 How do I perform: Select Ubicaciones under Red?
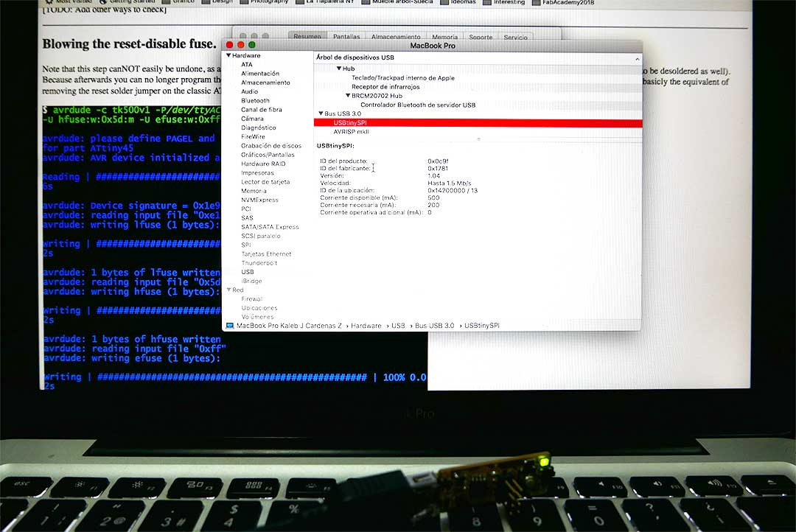click(259, 308)
